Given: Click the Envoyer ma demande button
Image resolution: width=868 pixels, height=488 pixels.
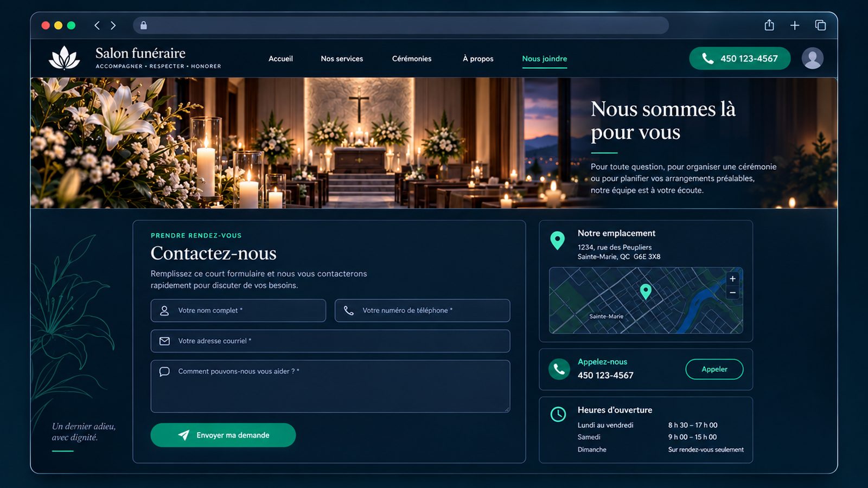Looking at the screenshot, I should (x=223, y=435).
